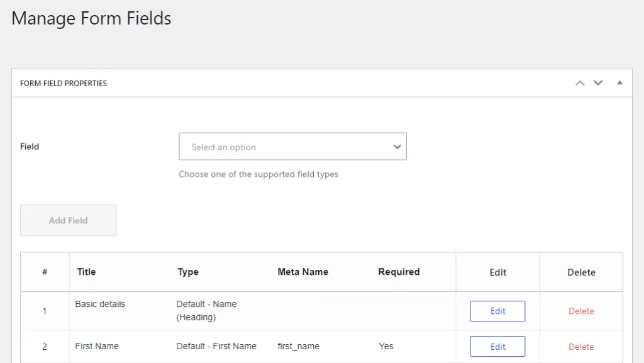Select the 'first_name' meta name cell
The height and width of the screenshot is (363, 644).
tap(299, 346)
